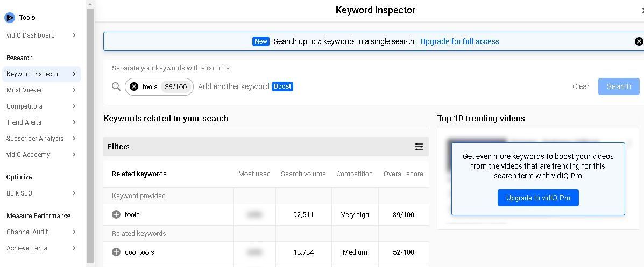Click the 'Add another keyword' input field

tap(233, 86)
